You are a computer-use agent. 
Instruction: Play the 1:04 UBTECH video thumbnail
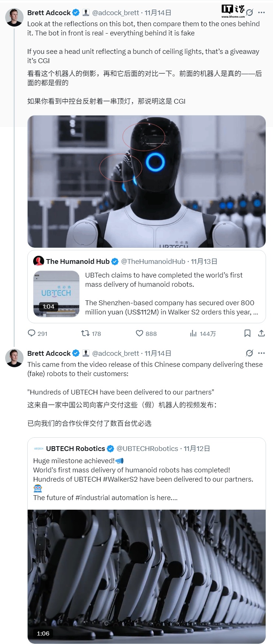click(56, 294)
